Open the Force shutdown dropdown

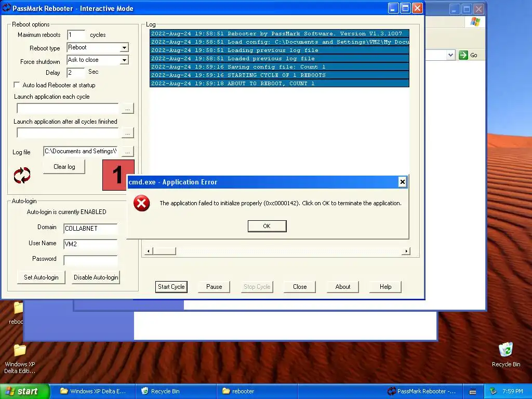[x=125, y=60]
